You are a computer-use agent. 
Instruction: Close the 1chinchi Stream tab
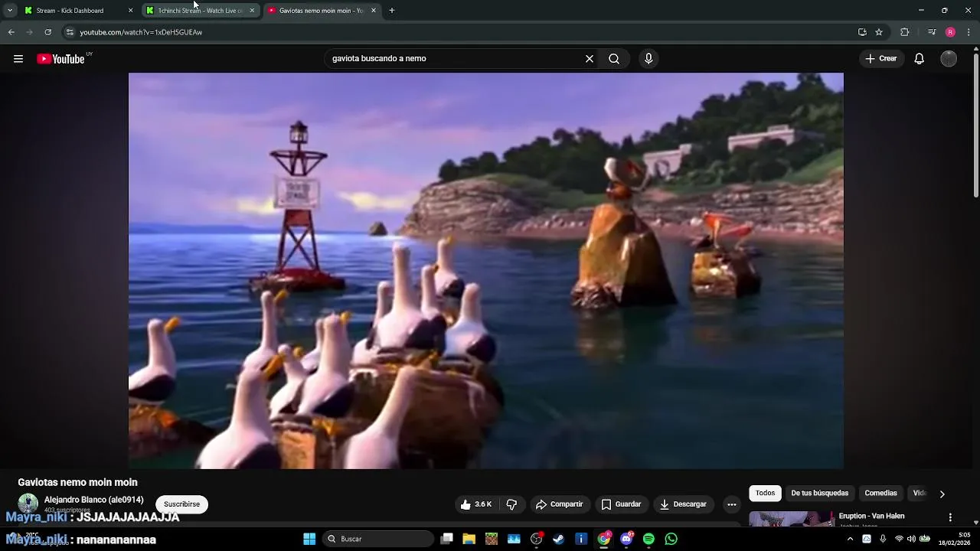(252, 11)
